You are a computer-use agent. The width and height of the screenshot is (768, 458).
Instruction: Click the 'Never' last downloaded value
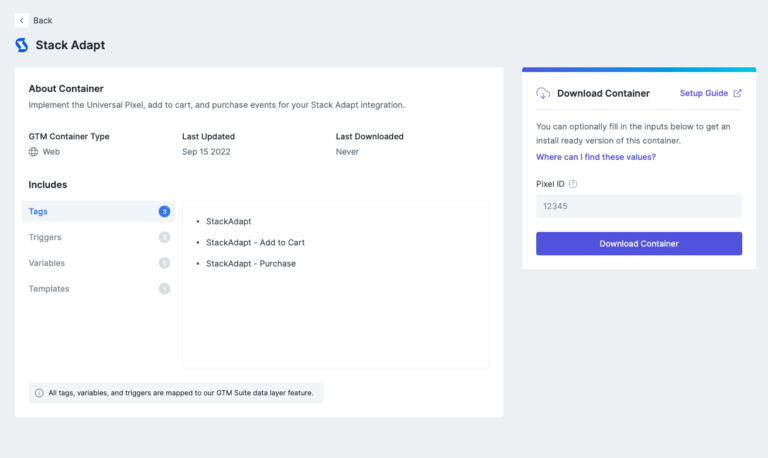click(347, 152)
